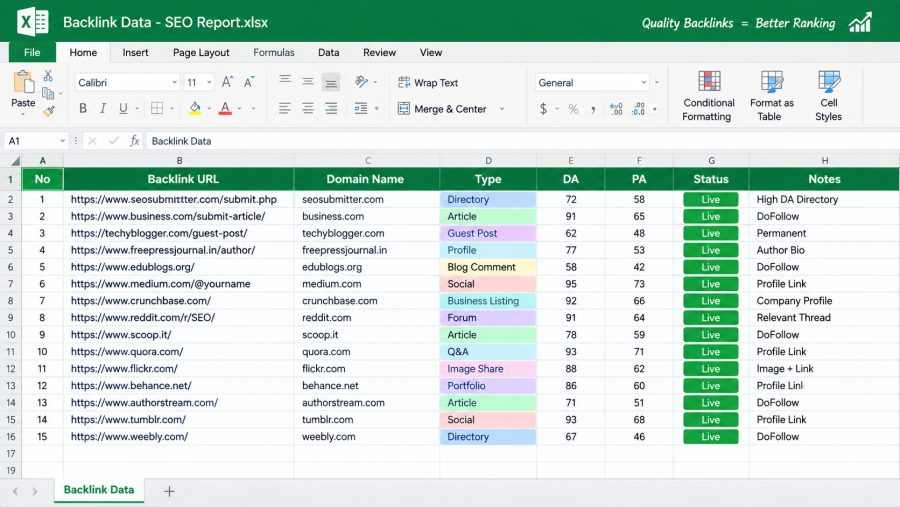Click the Blog Comment type cell
Image resolution: width=900 pixels, height=507 pixels.
click(488, 267)
